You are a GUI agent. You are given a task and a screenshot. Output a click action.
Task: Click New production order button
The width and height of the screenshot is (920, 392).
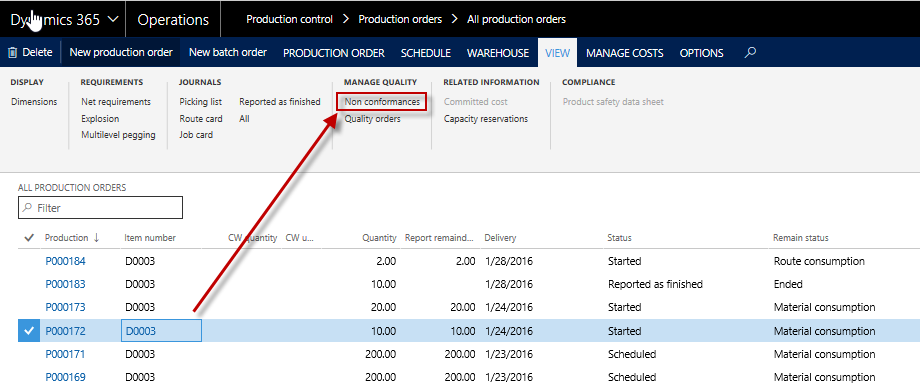(121, 52)
